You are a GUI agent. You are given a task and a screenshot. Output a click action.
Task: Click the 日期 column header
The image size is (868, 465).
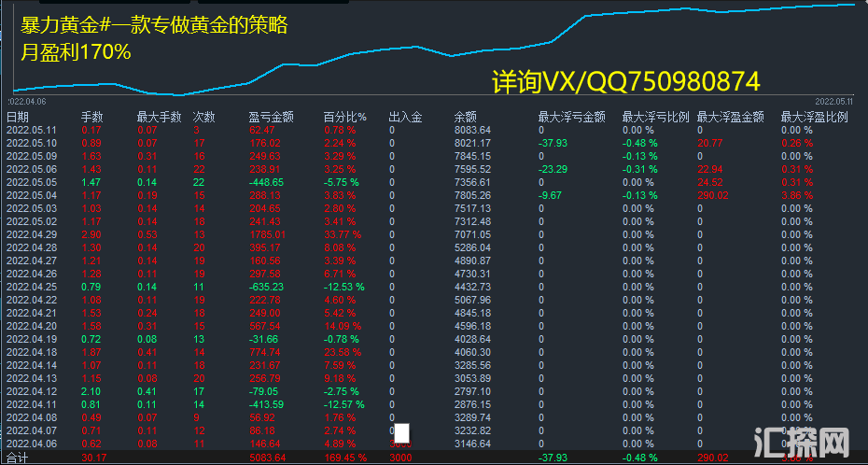(17, 118)
